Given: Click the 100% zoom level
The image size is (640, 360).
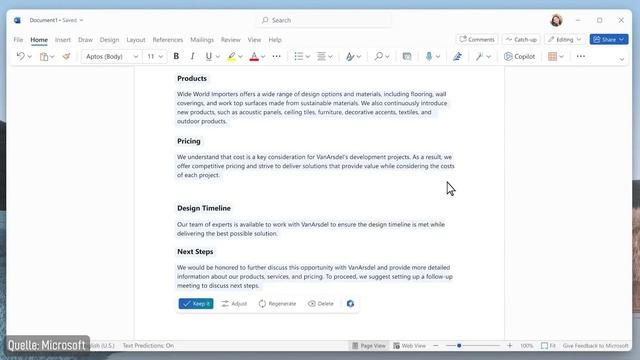Looking at the screenshot, I should point(527,346).
